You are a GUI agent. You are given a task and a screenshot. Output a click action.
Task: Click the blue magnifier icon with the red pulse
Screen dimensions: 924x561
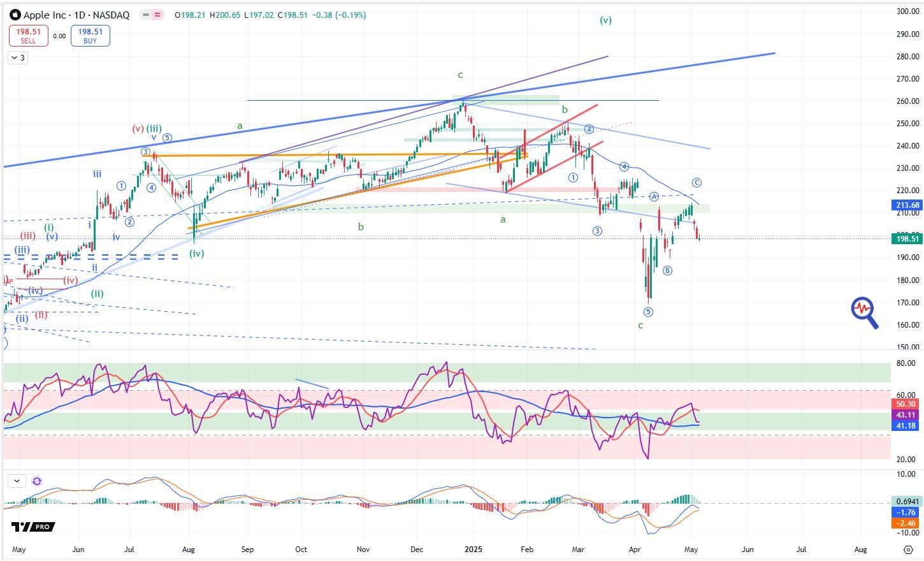(865, 312)
